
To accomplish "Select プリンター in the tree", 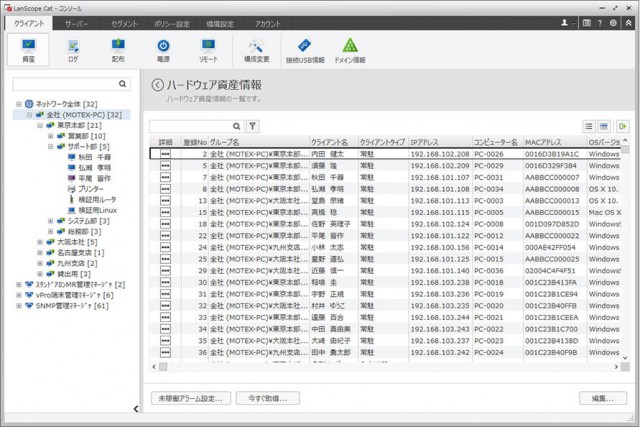I will pos(91,189).
